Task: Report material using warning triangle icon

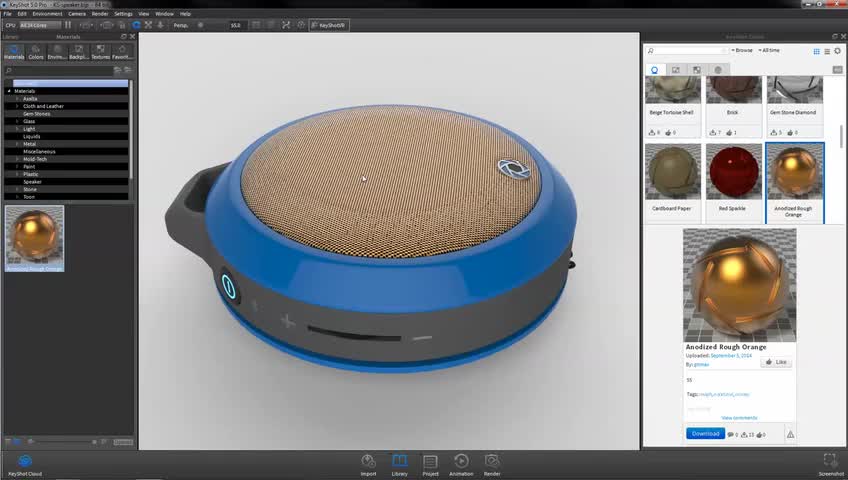Action: (790, 434)
